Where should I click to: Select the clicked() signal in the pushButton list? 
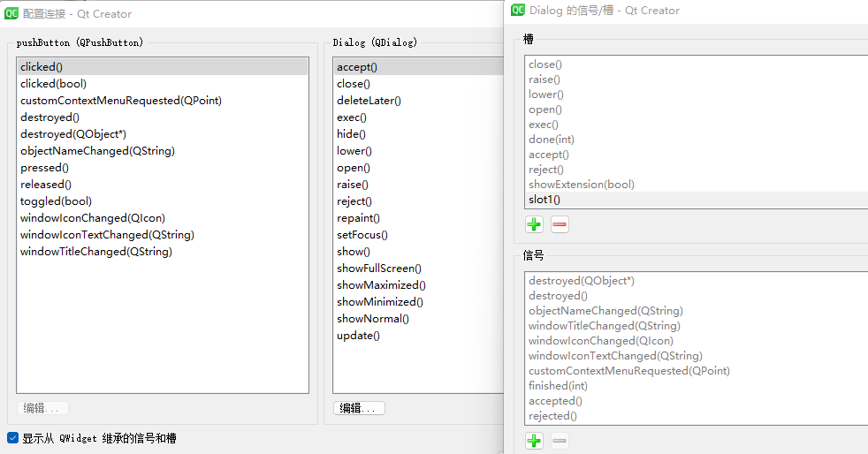[x=162, y=67]
